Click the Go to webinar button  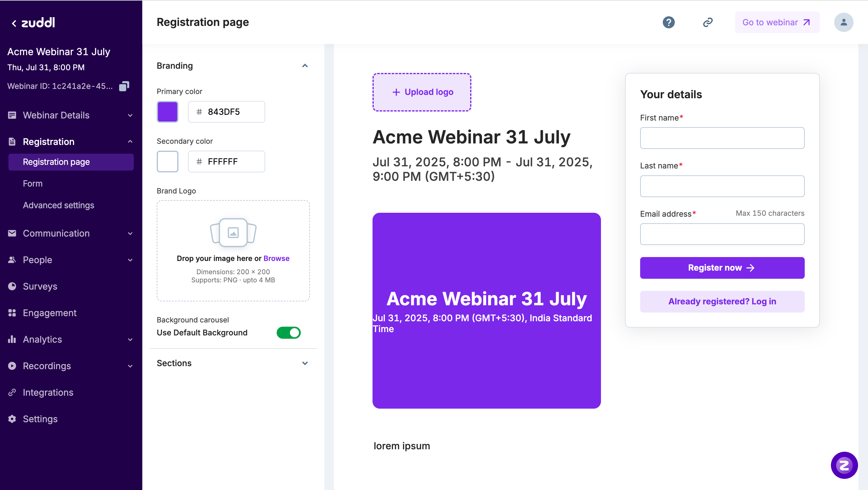point(777,22)
